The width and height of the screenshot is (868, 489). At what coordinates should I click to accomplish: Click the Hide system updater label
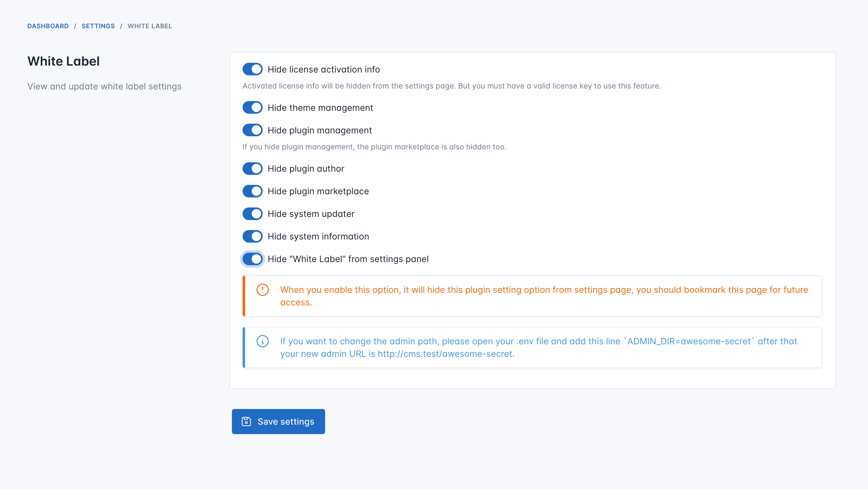pyautogui.click(x=311, y=214)
